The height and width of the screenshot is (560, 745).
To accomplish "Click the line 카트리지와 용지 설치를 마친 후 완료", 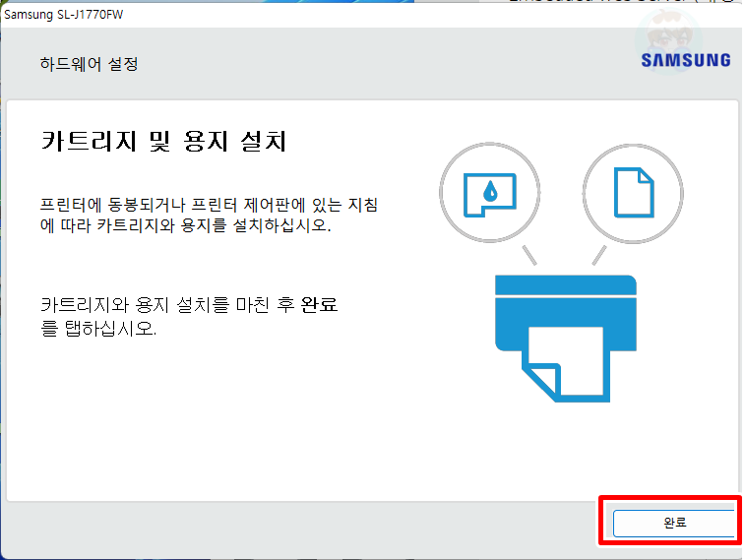I will pos(189,304).
